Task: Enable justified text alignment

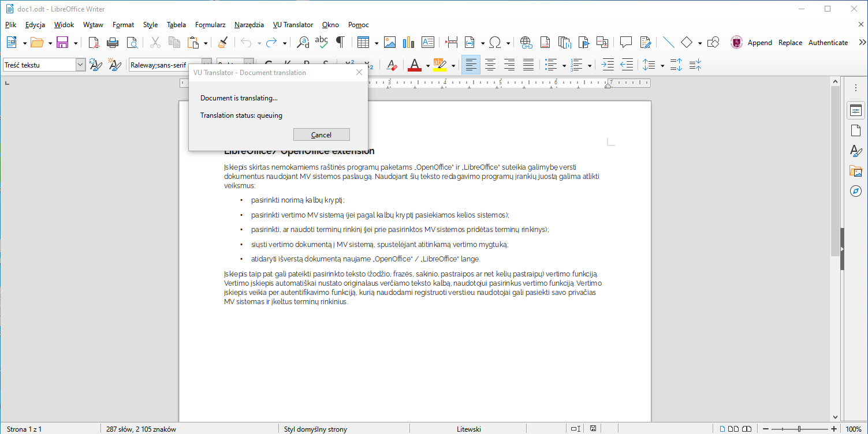Action: click(528, 65)
